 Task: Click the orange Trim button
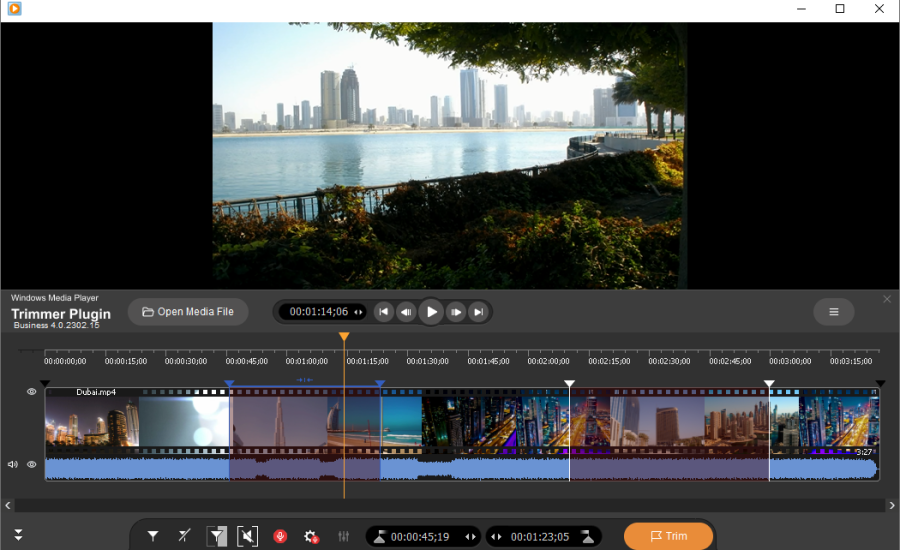click(x=668, y=536)
